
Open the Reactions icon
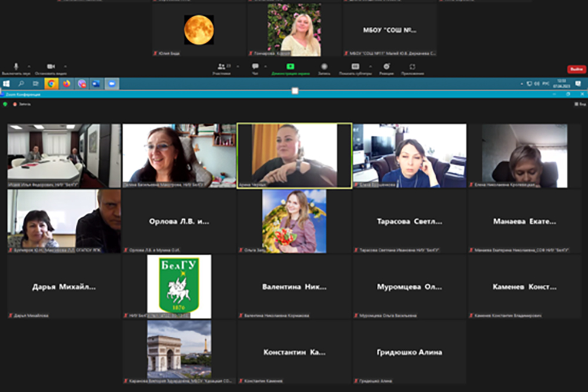pyautogui.click(x=386, y=66)
